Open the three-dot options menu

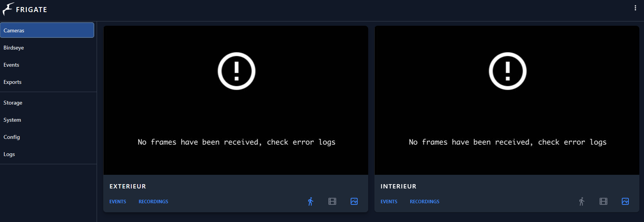(x=635, y=8)
